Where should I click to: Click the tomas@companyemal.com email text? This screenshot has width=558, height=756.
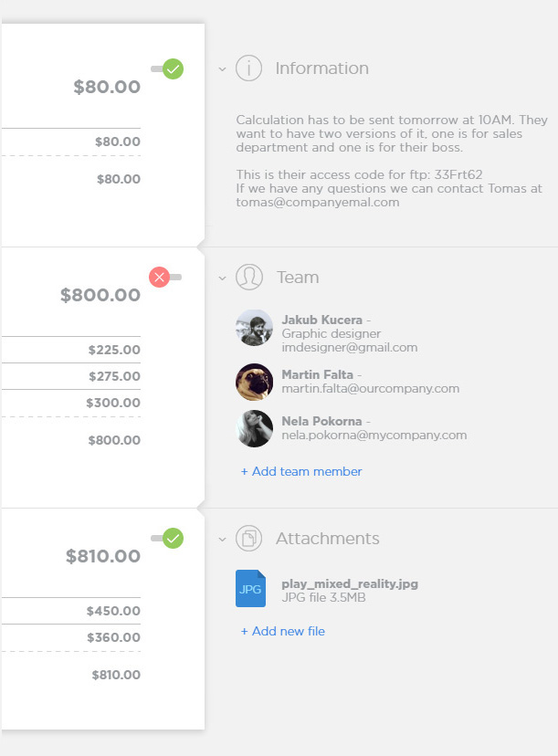317,203
